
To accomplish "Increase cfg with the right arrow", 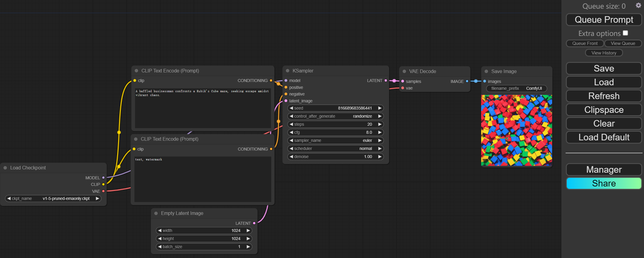I will pos(380,132).
